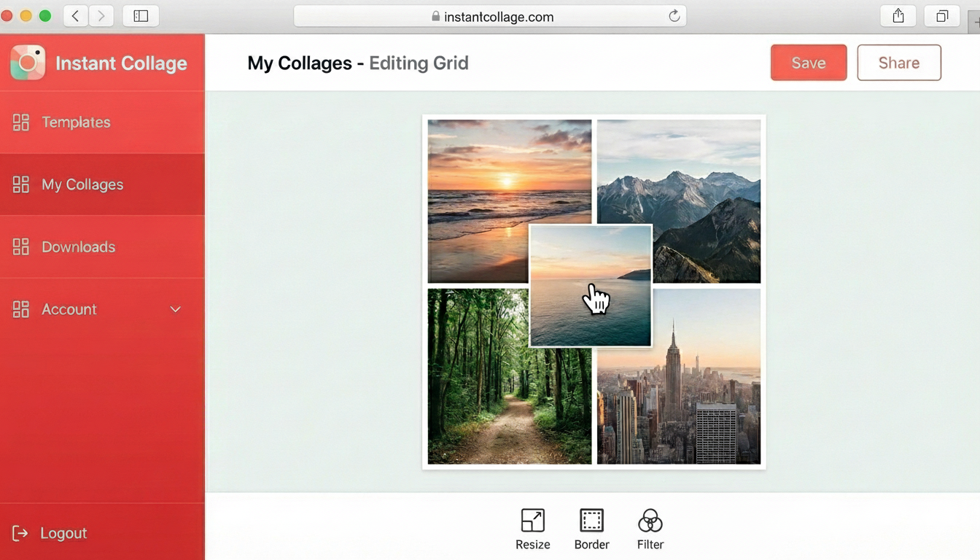Click the Instant Collage camera logo
Screen dimensions: 980x560
28,62
